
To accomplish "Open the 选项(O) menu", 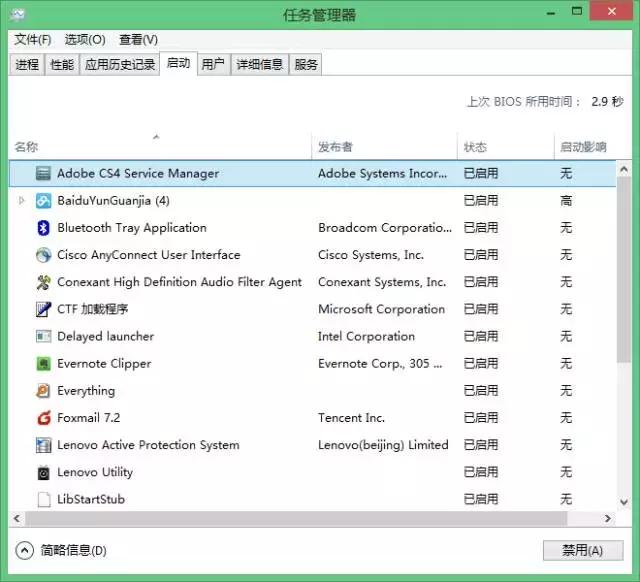I will (x=85, y=40).
